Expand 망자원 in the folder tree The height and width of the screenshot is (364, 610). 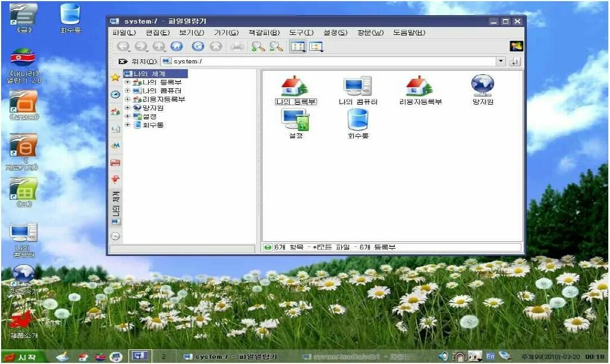127,108
